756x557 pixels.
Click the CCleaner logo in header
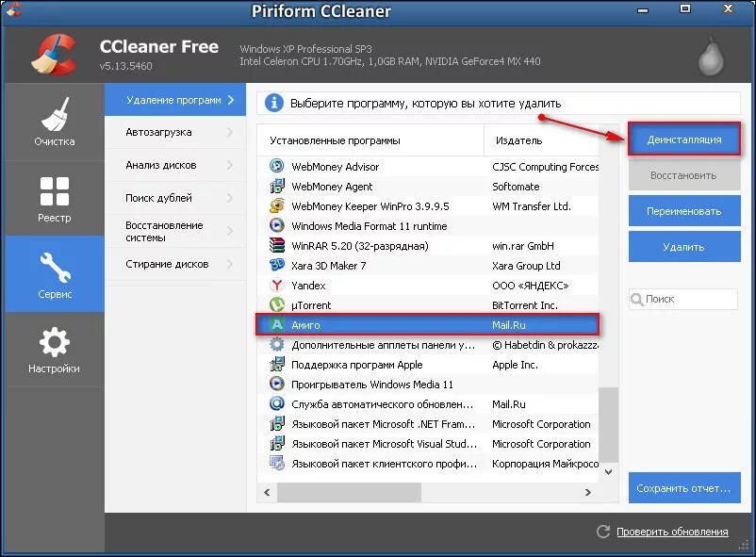[x=55, y=55]
